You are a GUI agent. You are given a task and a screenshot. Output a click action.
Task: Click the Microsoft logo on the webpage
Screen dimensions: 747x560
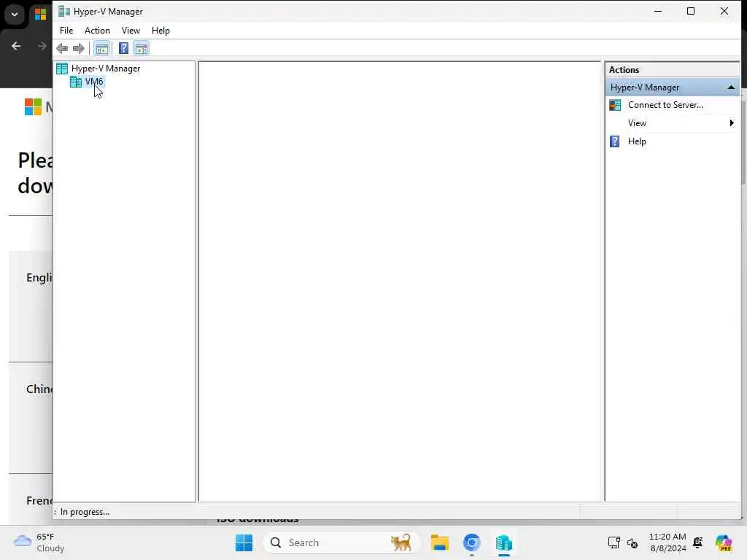pyautogui.click(x=34, y=106)
